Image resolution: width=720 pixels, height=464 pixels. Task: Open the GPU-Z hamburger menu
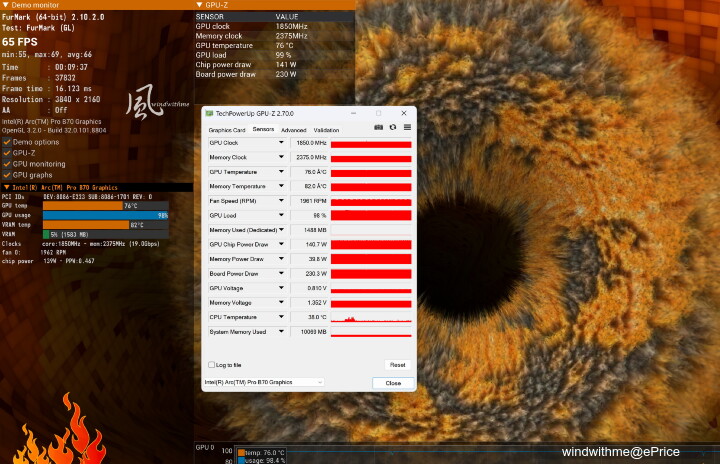[x=407, y=127]
